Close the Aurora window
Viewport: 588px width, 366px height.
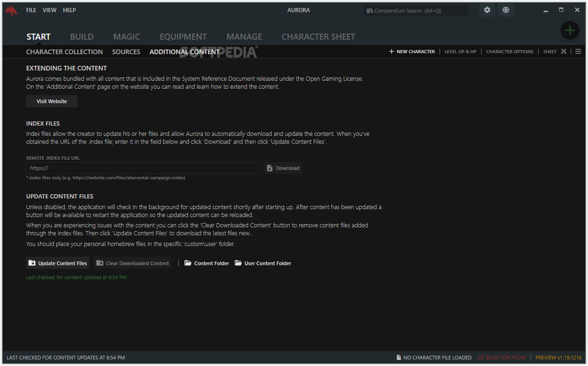577,10
